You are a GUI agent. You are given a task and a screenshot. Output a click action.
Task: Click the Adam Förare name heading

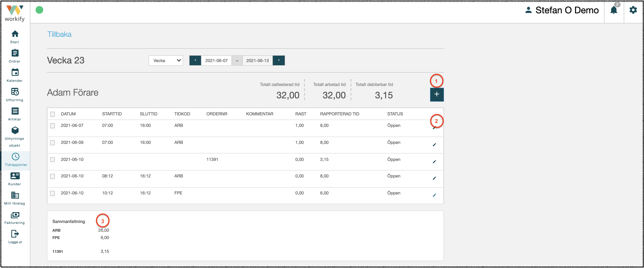point(73,92)
